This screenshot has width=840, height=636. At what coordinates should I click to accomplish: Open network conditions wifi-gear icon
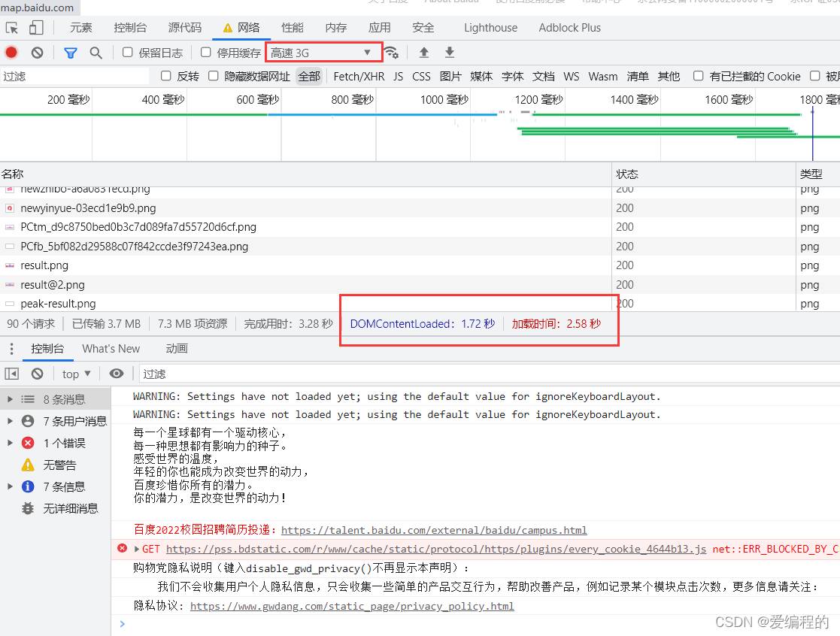coord(392,53)
